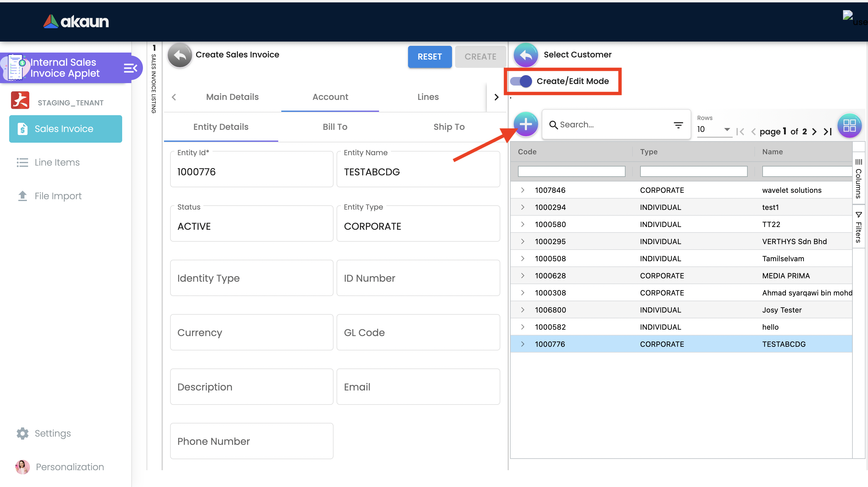Click back arrow beside Create Sales Invoice
The height and width of the screenshot is (487, 868).
click(x=180, y=55)
